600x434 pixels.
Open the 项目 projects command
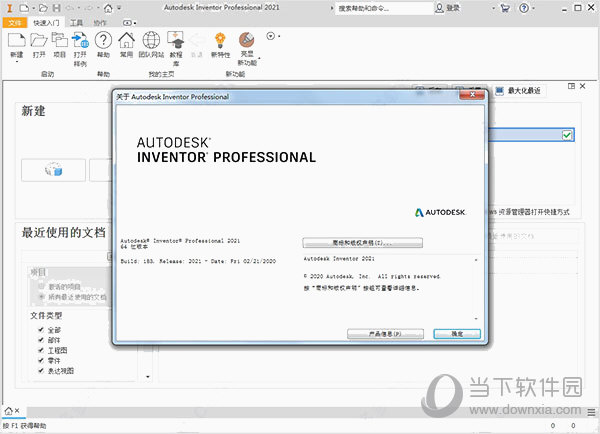pyautogui.click(x=59, y=45)
